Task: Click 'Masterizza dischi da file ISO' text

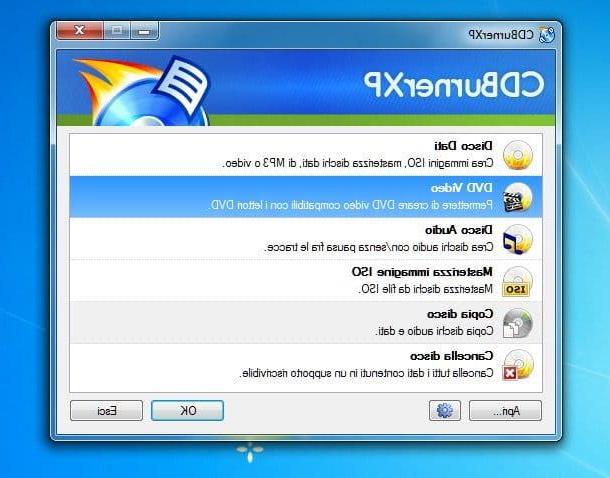Action: click(x=426, y=289)
